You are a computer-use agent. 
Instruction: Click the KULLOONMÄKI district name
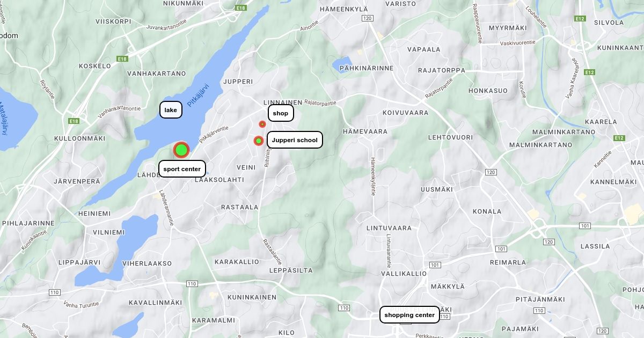80,138
